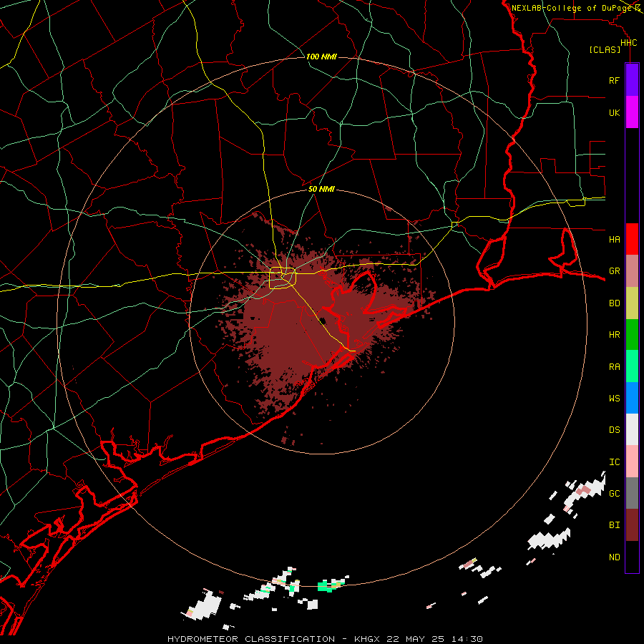Click the BI dark red legend swatch
The image size is (644, 644).
click(632, 525)
